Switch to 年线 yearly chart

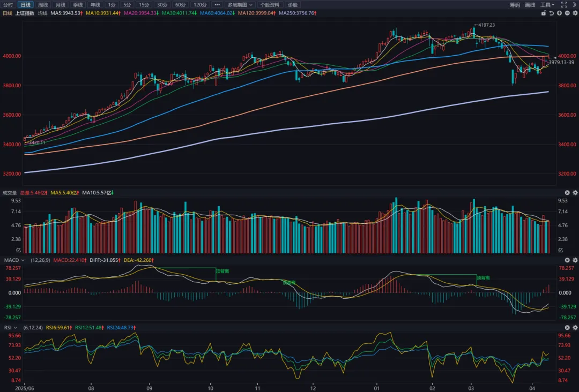[95, 5]
